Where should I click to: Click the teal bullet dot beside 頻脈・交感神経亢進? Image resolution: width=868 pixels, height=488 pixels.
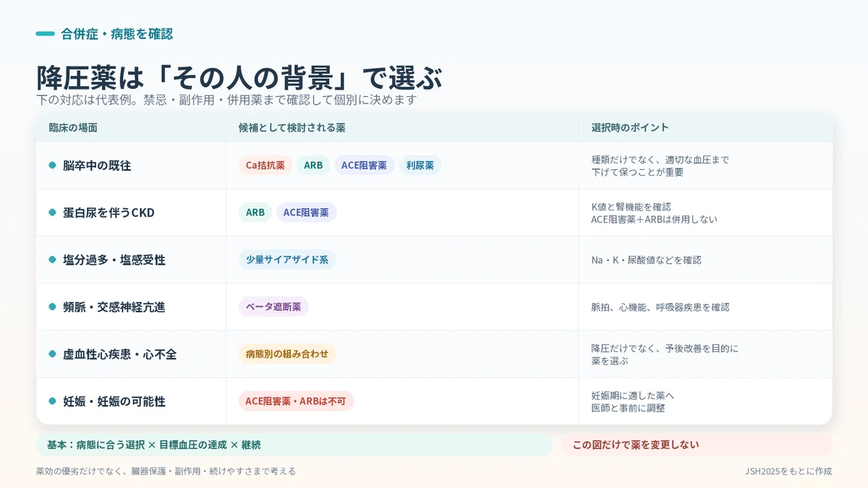coord(52,307)
